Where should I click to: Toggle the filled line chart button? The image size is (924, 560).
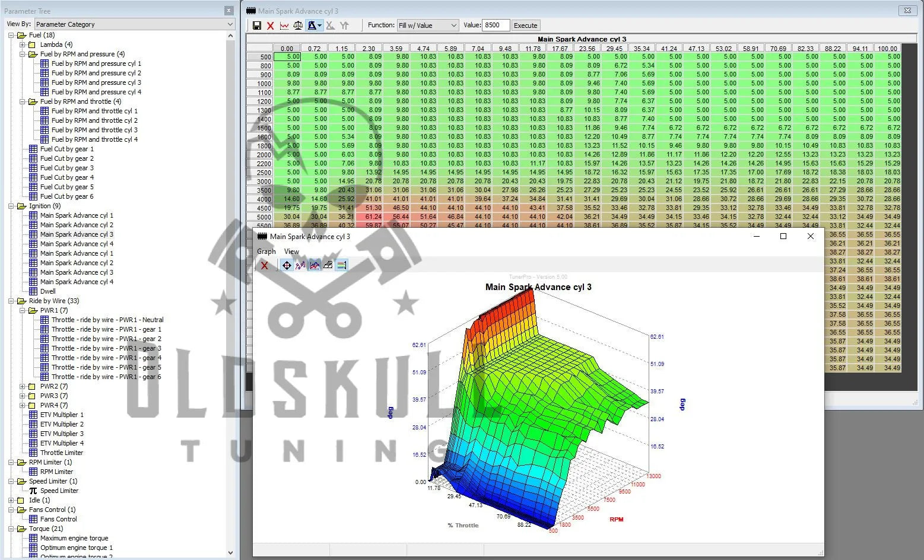coord(315,266)
